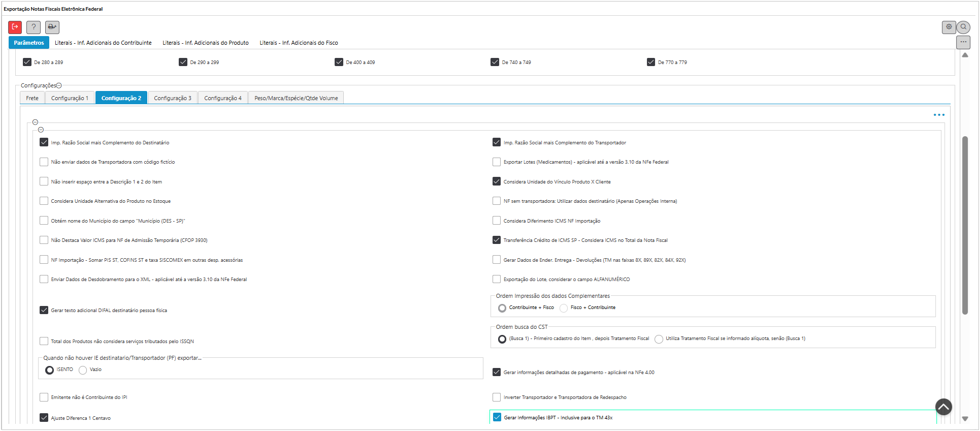Open help with the question mark icon
Image resolution: width=980 pixels, height=431 pixels.
pos(34,27)
